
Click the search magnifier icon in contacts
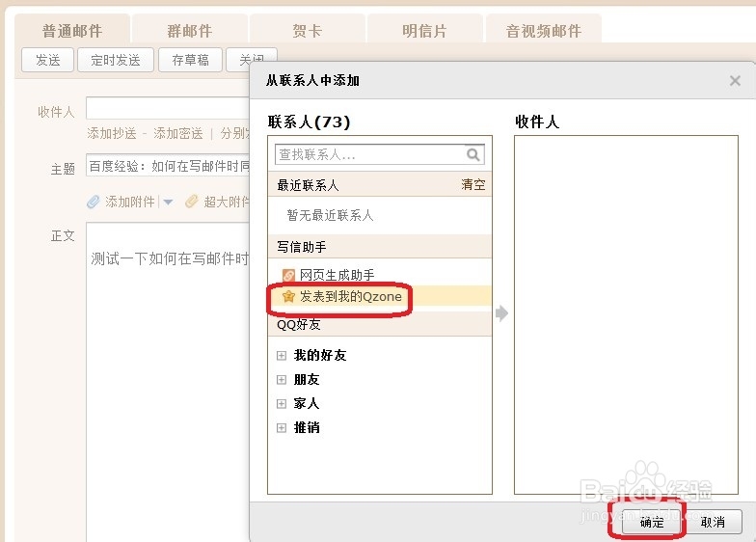click(x=472, y=154)
